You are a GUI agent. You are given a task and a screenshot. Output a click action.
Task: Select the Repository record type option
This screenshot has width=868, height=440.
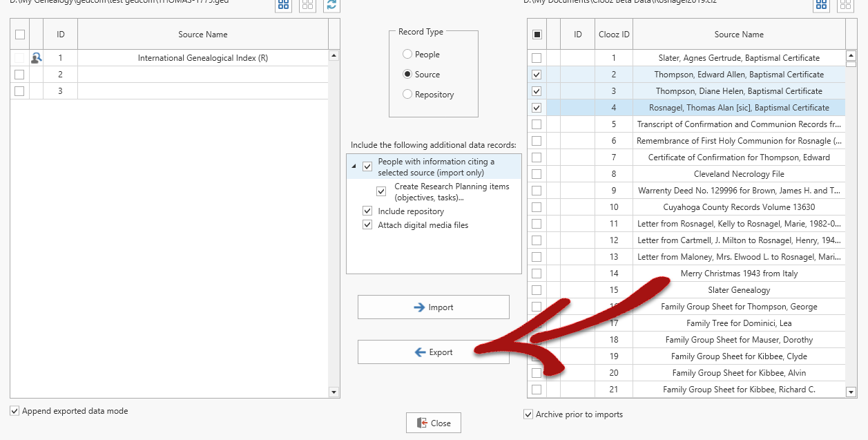tap(407, 95)
